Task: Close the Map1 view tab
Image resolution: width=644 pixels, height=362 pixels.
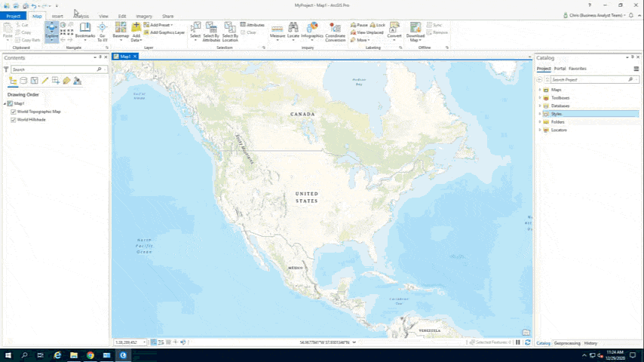Action: (x=135, y=57)
